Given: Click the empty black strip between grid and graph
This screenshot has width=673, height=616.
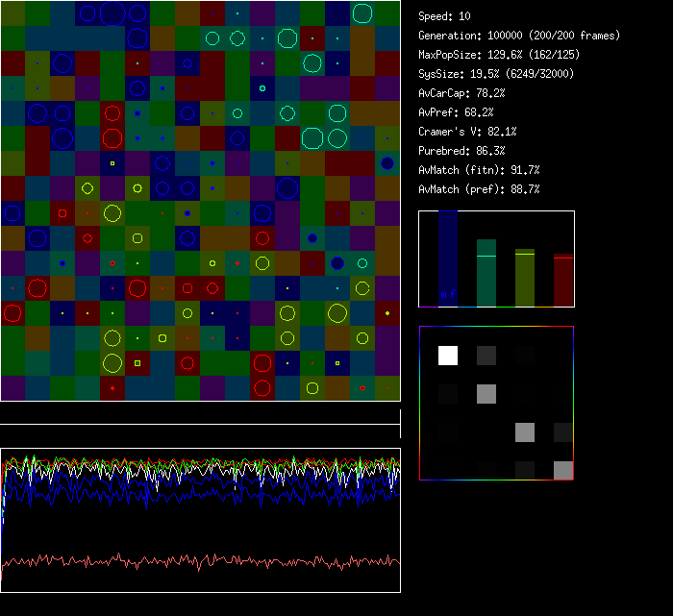Looking at the screenshot, I should click(200, 413).
